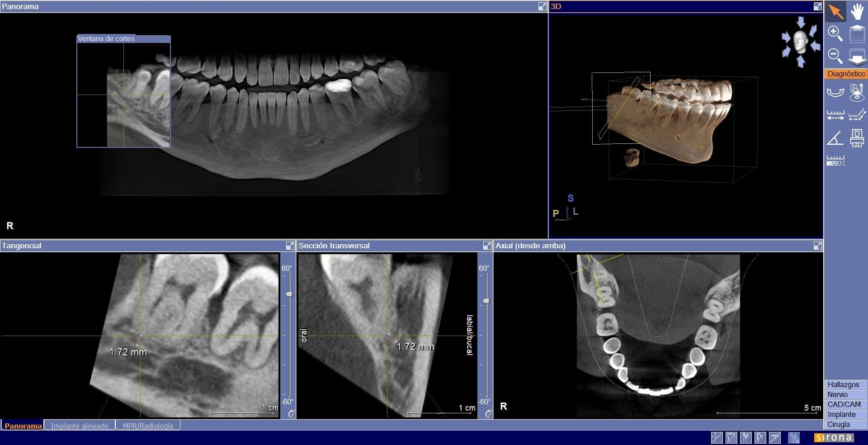Expand the Sección transversal view pane
This screenshot has height=445, width=868.
pos(487,246)
